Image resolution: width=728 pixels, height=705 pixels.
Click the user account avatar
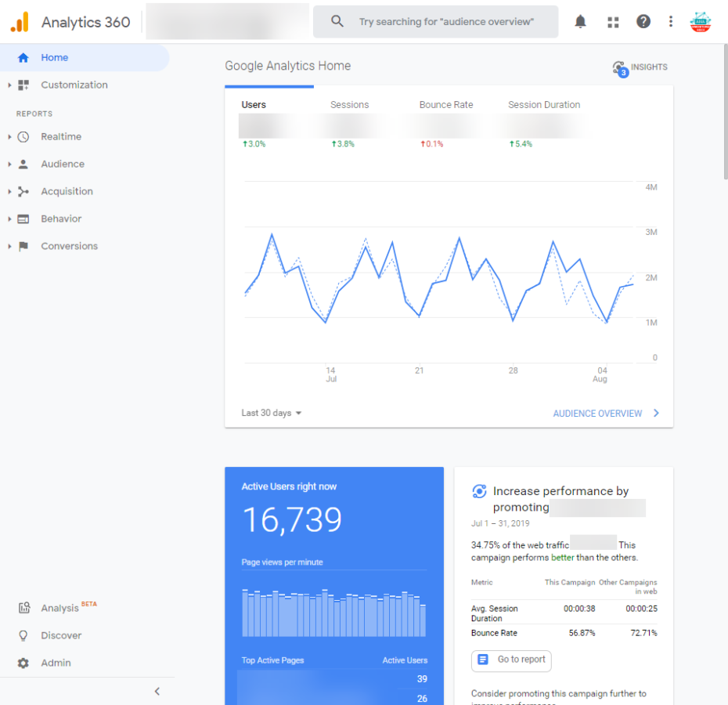[x=701, y=22]
